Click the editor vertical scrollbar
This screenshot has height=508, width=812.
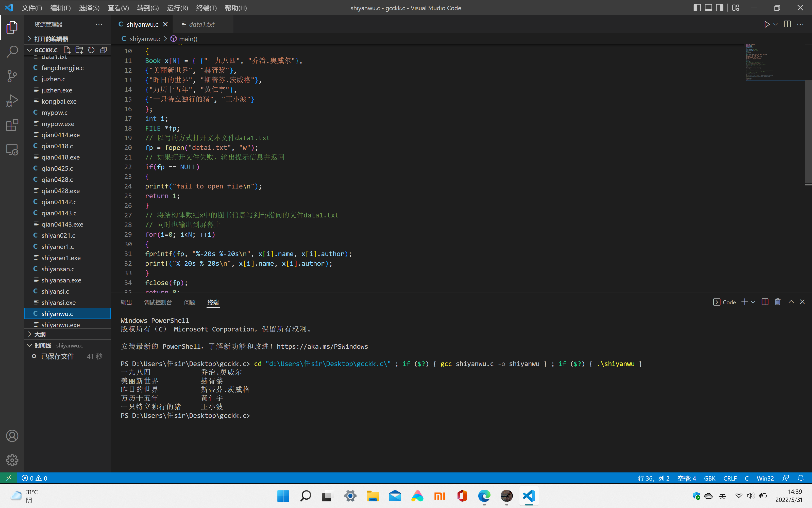point(808,131)
